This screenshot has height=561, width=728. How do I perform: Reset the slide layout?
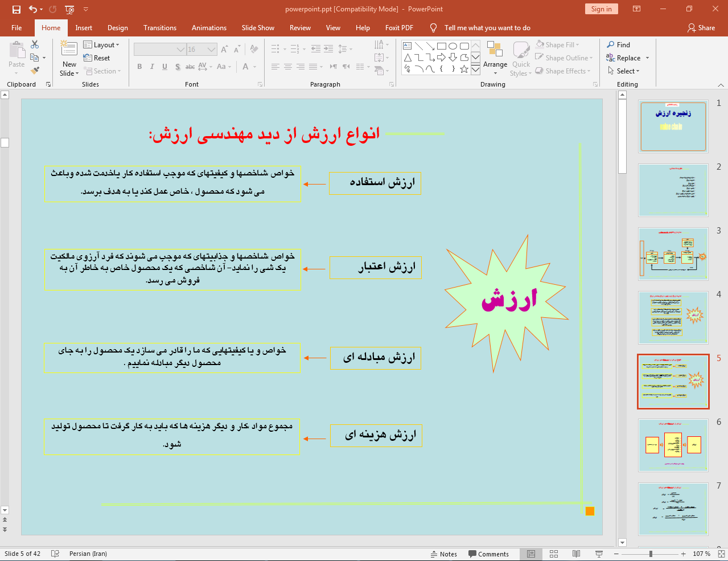[97, 58]
